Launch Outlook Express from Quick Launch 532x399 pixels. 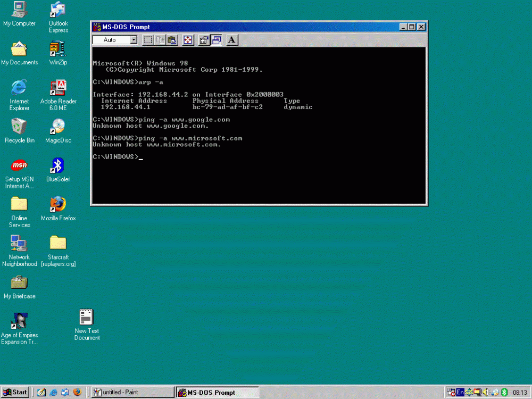click(65, 392)
